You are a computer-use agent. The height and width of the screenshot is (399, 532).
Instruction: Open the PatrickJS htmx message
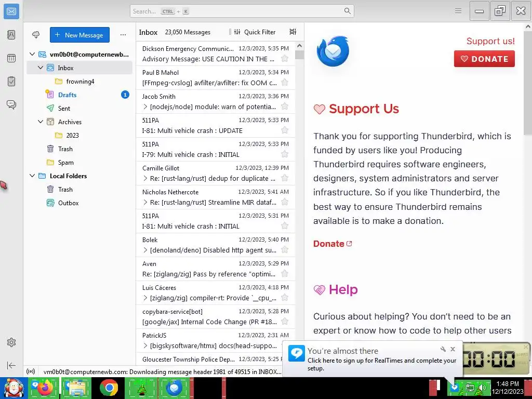(x=216, y=341)
